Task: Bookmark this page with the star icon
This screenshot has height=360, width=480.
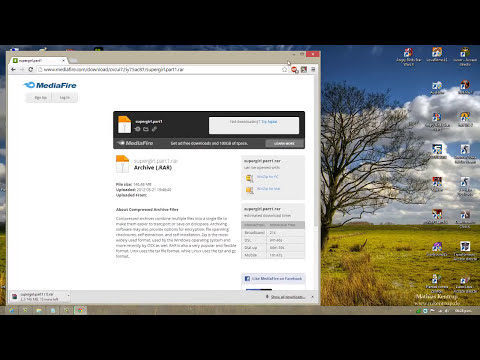Action: pyautogui.click(x=284, y=69)
